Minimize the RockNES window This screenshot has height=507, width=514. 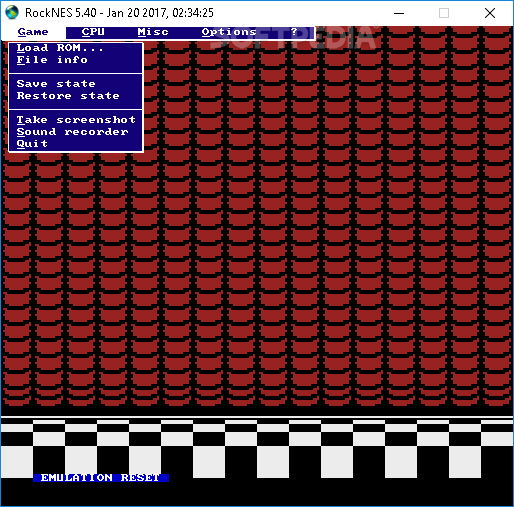[399, 13]
